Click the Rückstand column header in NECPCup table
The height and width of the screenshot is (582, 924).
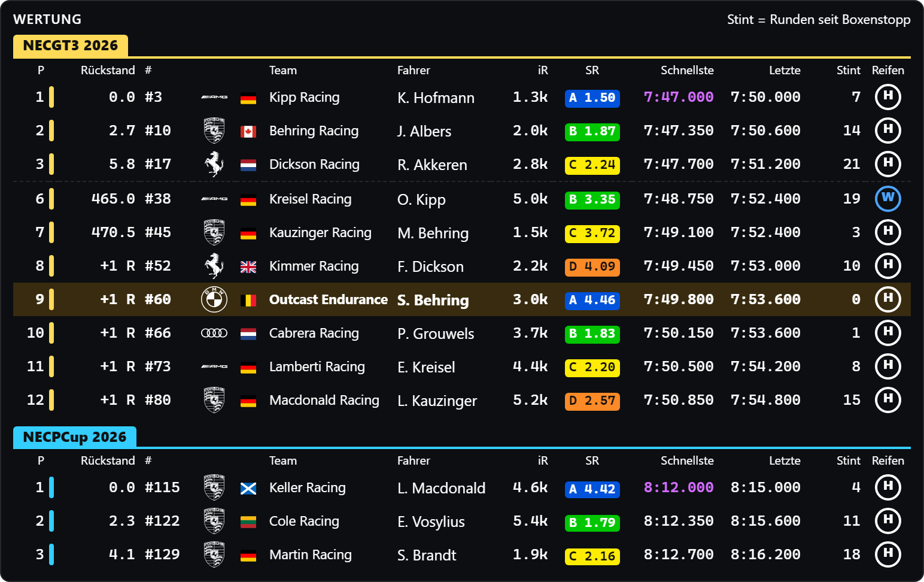point(108,460)
